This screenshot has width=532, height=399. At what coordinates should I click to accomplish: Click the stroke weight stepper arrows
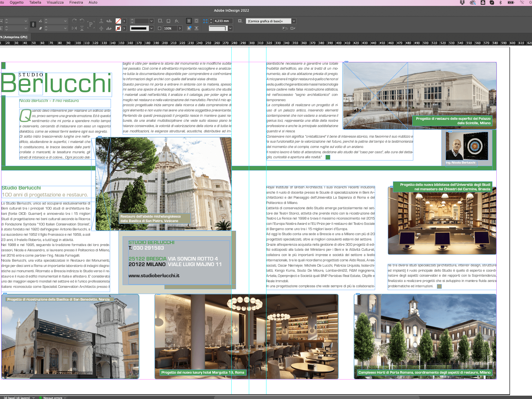(132, 21)
